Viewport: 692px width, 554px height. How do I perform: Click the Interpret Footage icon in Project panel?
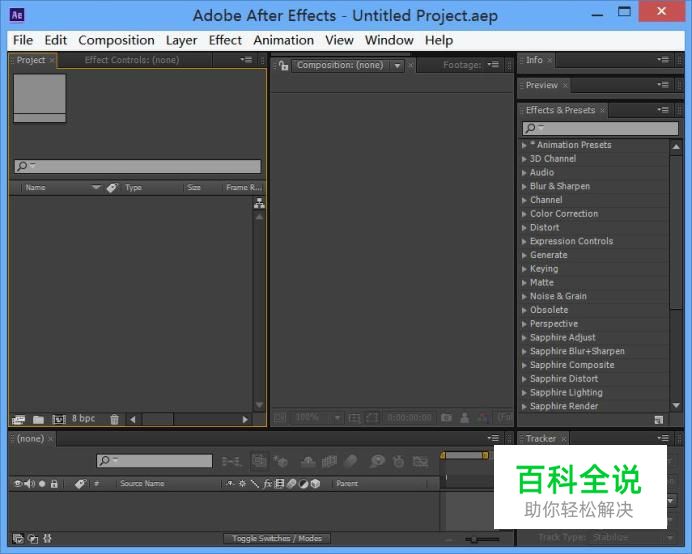(x=18, y=419)
